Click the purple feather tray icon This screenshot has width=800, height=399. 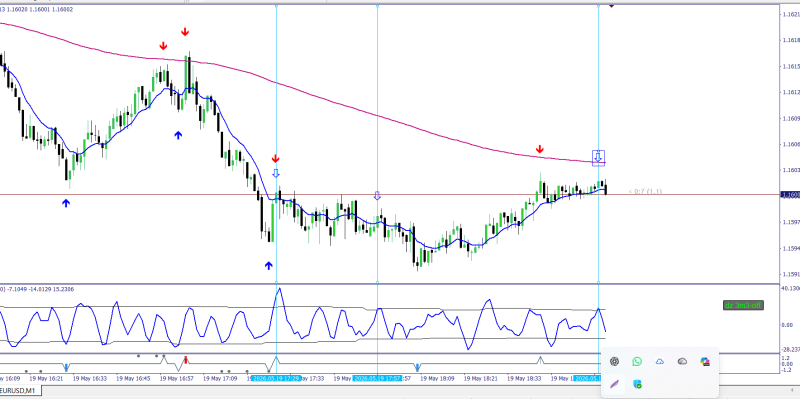pos(614,384)
